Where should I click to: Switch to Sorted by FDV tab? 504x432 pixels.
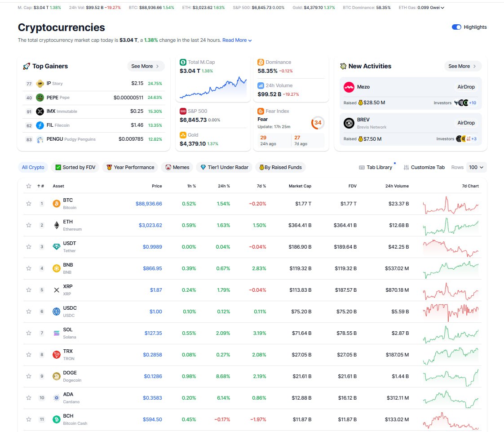click(x=75, y=167)
